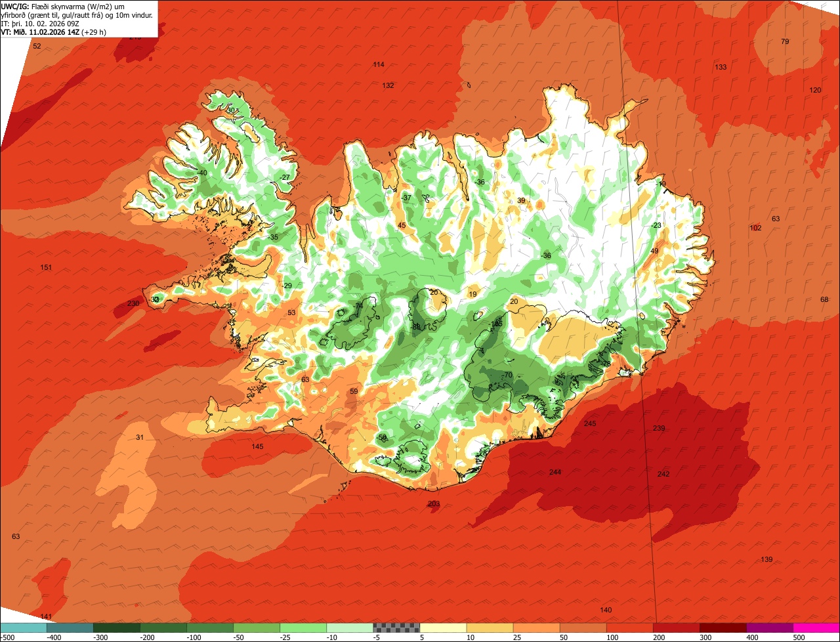Viewport: 840px width, 642px height.
Task: Select the map value 45 in northern Iceland
Action: [x=402, y=226]
